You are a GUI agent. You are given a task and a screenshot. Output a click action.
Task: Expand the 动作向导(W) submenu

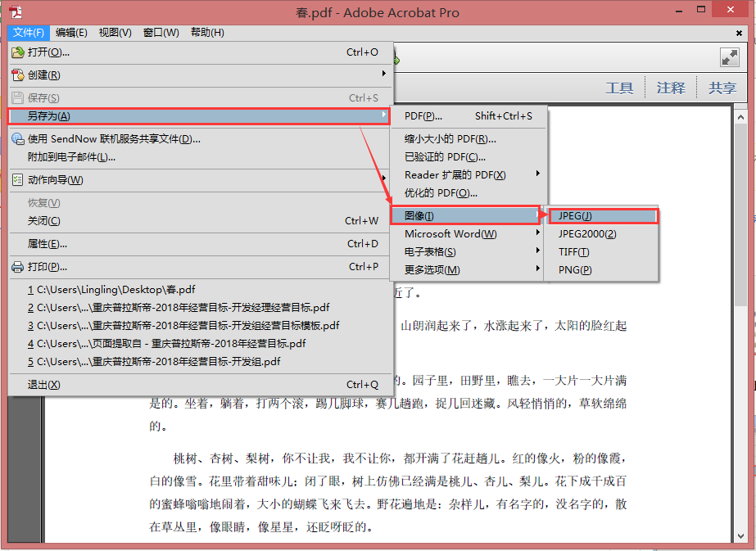click(x=201, y=180)
